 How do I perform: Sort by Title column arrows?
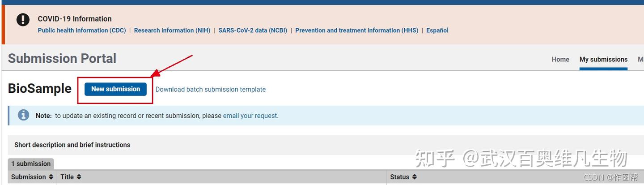pos(79,177)
